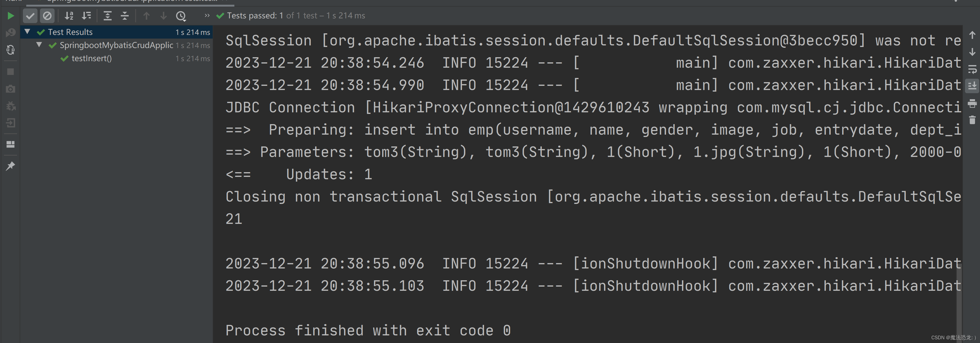Toggle soft-wrap in console output

point(972,70)
